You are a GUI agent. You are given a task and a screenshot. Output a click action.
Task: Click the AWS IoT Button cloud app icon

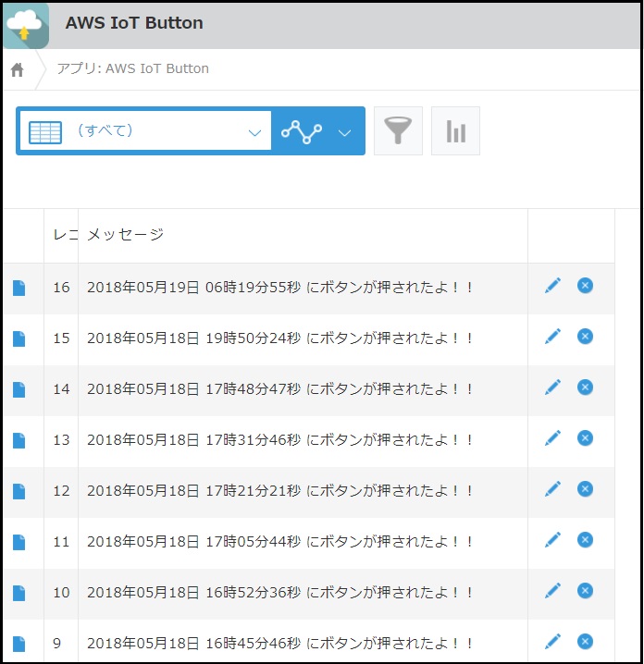(26, 26)
